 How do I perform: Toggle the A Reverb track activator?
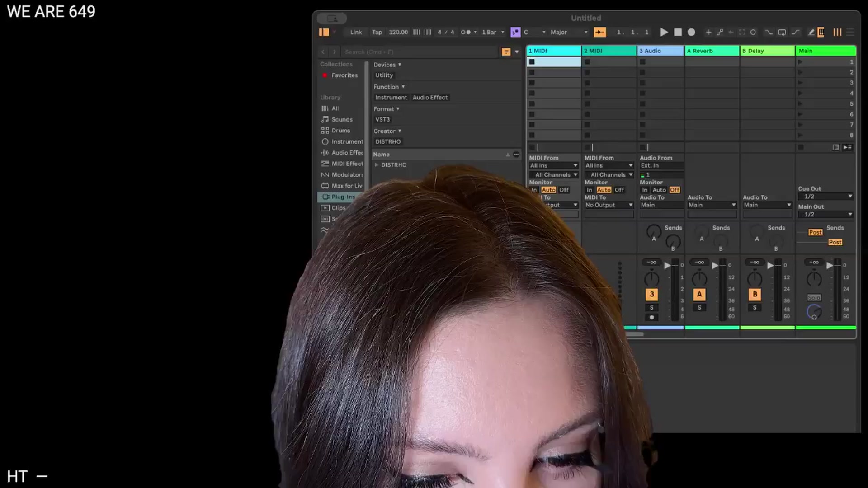[x=699, y=294]
